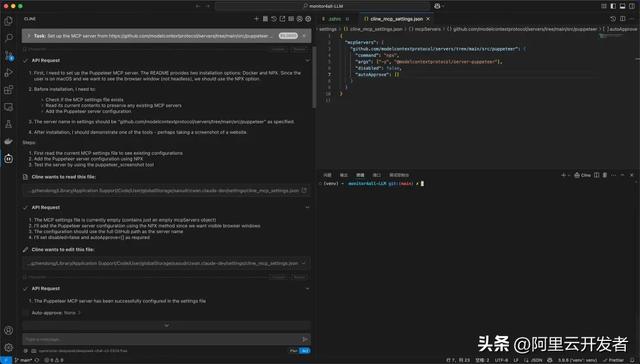Expand Auto-approve None options arrow
640x364 pixels.
pyautogui.click(x=79, y=313)
